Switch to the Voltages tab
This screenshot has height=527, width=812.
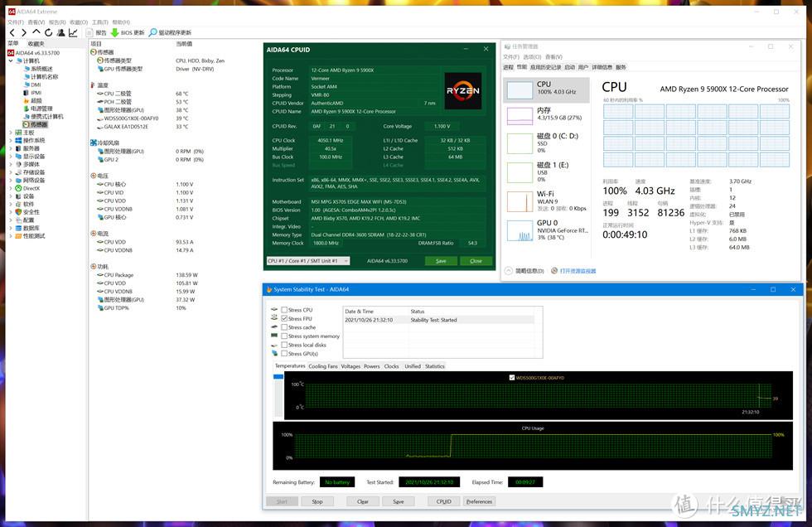click(350, 366)
